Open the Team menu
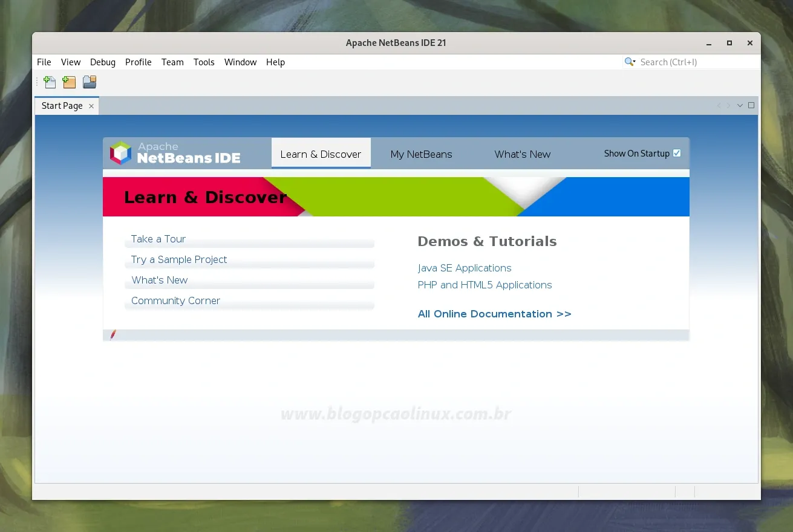 click(172, 62)
